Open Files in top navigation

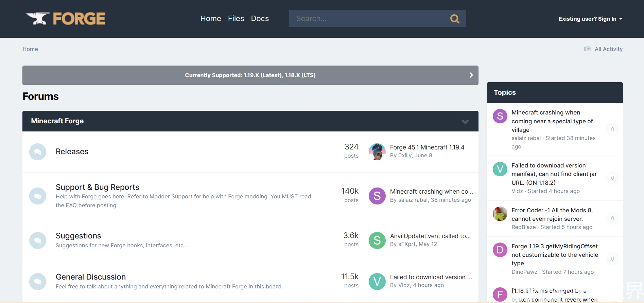[x=236, y=19]
